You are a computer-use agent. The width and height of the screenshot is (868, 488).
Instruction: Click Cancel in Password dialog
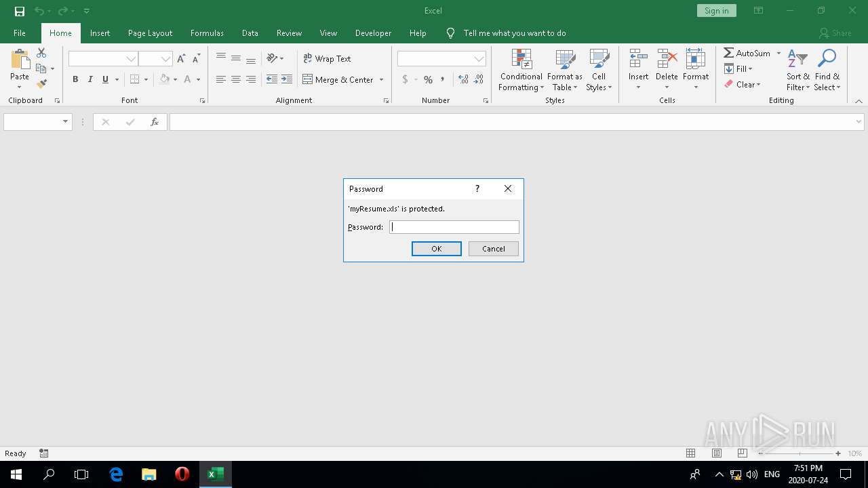(x=494, y=249)
